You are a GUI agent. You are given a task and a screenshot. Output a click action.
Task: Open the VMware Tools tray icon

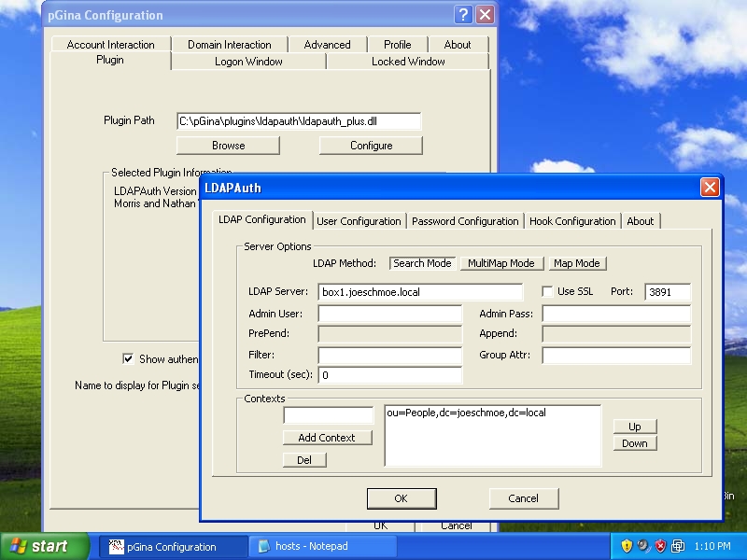(677, 546)
